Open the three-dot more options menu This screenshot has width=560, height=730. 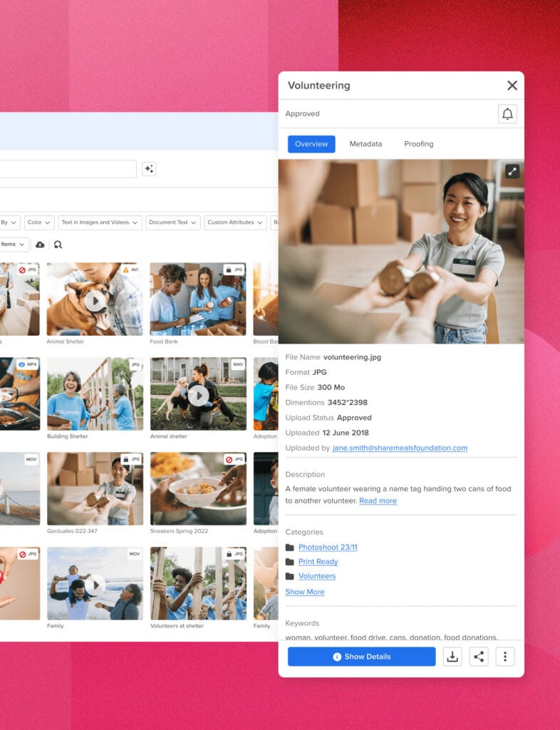(x=505, y=657)
